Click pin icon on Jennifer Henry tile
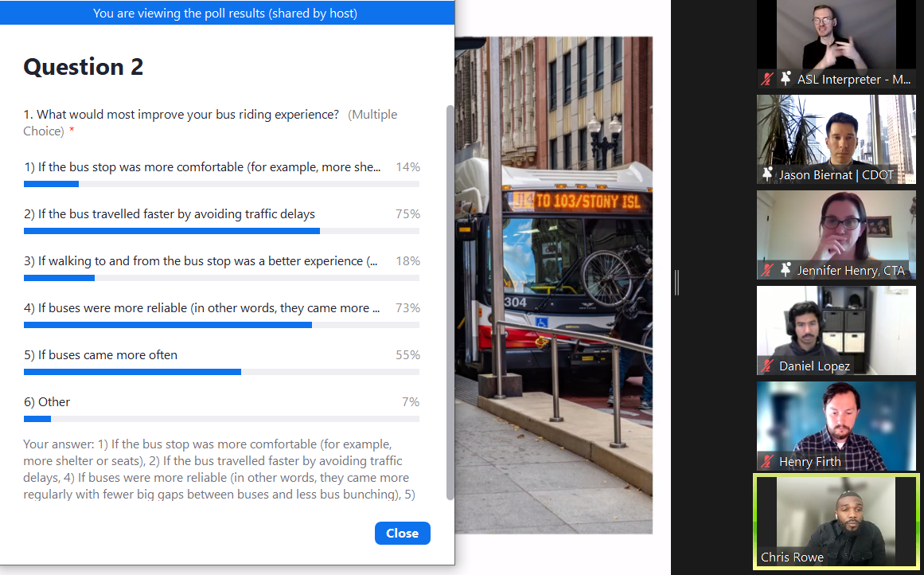The width and height of the screenshot is (924, 575). (786, 269)
